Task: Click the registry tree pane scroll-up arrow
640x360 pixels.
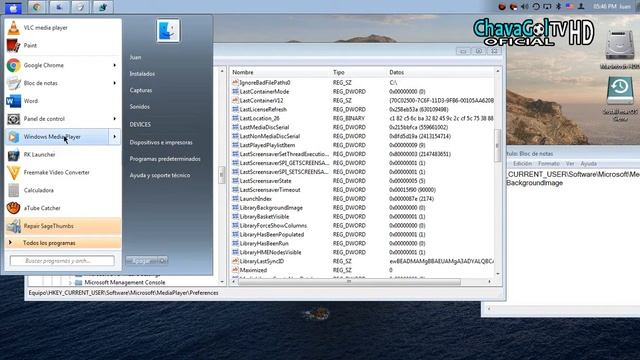Action: 222,71
